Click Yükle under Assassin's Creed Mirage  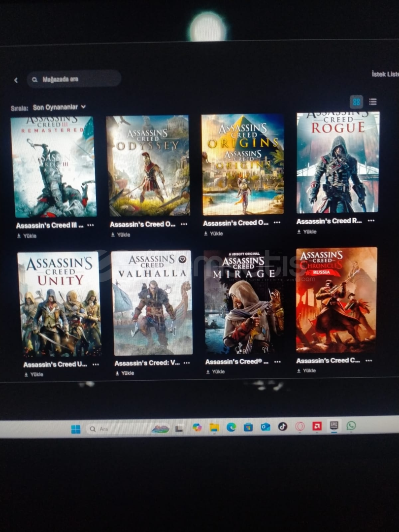tap(215, 372)
